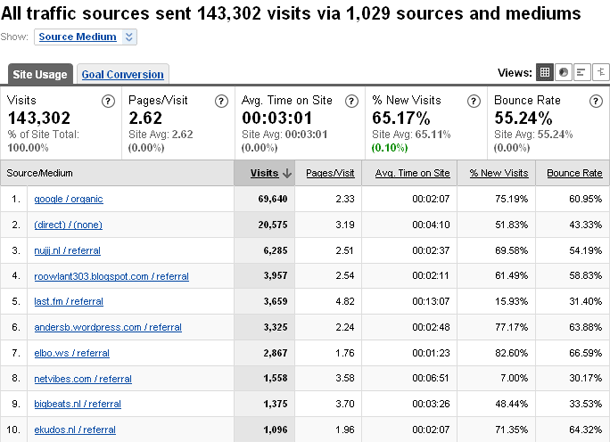Switch to Goal Conversion tab
This screenshot has width=610, height=442.
pos(123,74)
